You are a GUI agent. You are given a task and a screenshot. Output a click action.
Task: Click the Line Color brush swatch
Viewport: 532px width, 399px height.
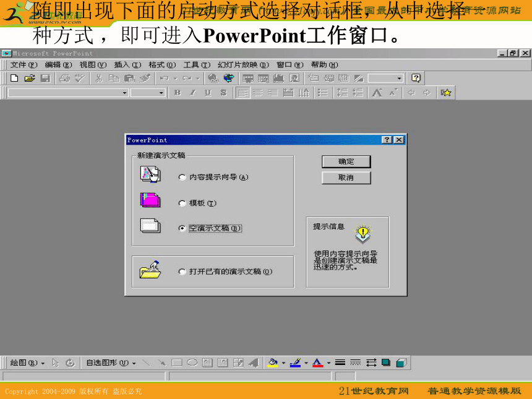(x=295, y=363)
